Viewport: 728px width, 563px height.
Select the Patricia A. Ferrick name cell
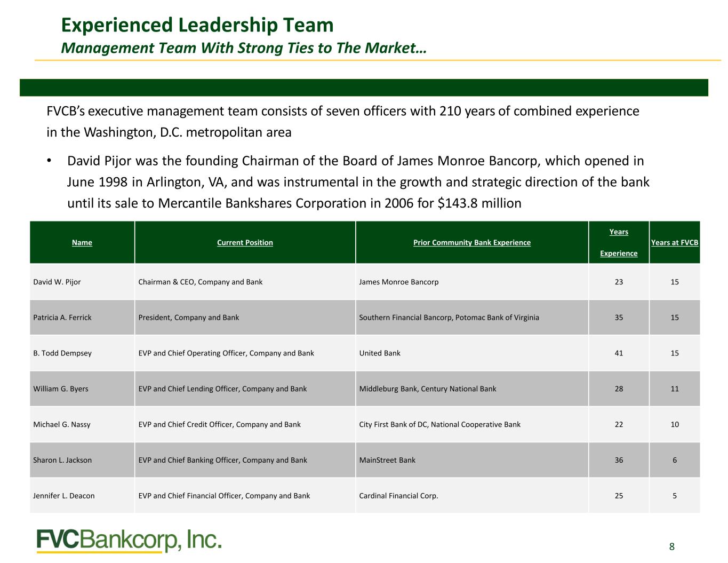[x=82, y=318]
